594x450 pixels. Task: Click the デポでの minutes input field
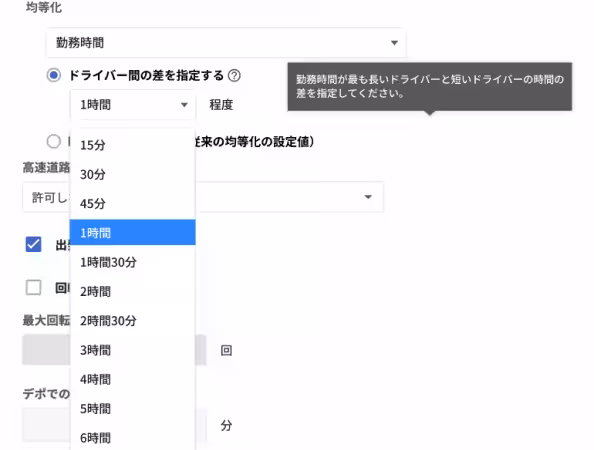point(114,425)
